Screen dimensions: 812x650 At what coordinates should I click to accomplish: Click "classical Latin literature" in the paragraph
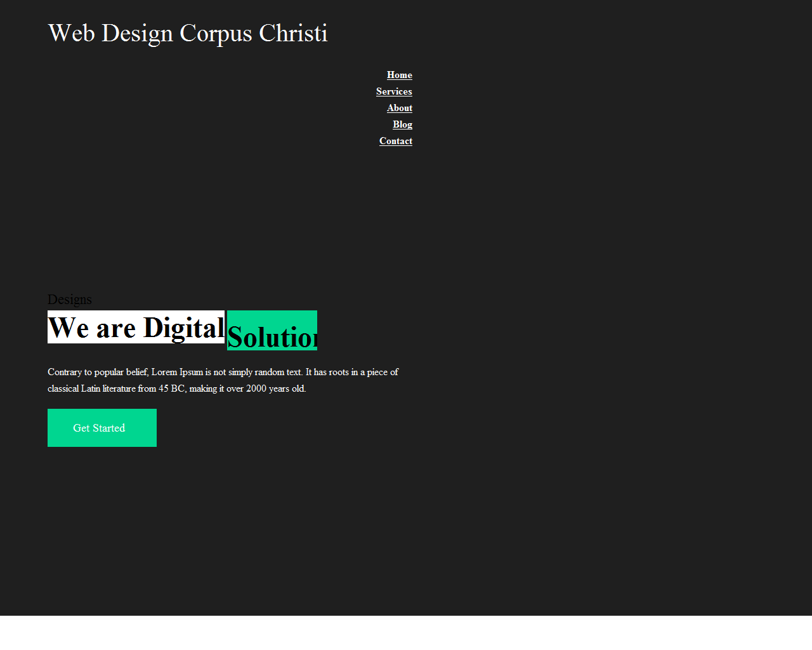(x=91, y=388)
